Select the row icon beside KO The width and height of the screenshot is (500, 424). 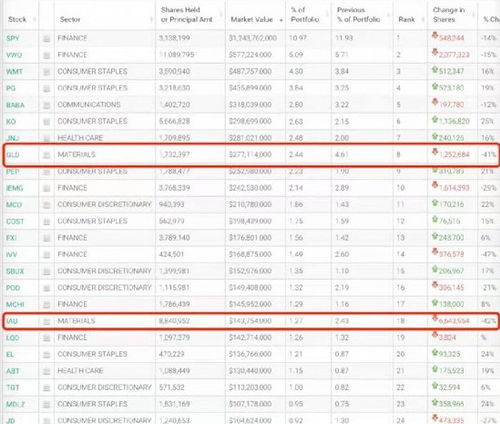47,122
